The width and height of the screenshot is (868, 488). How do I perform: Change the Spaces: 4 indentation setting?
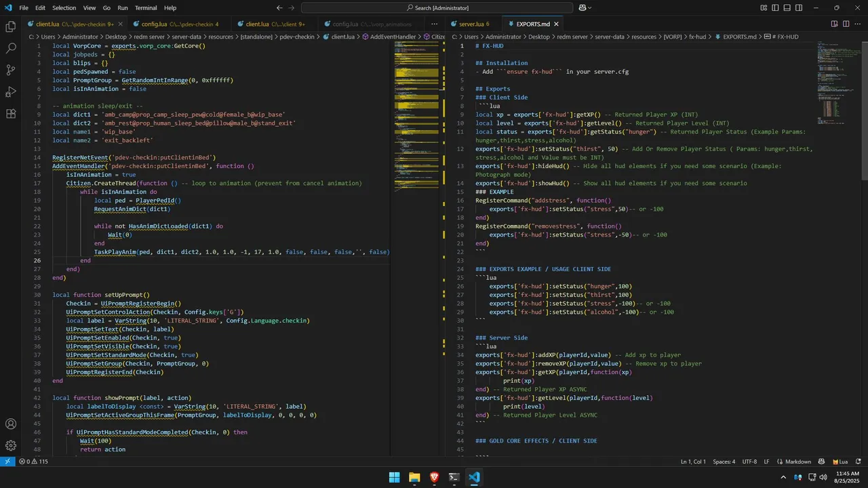coord(724,462)
